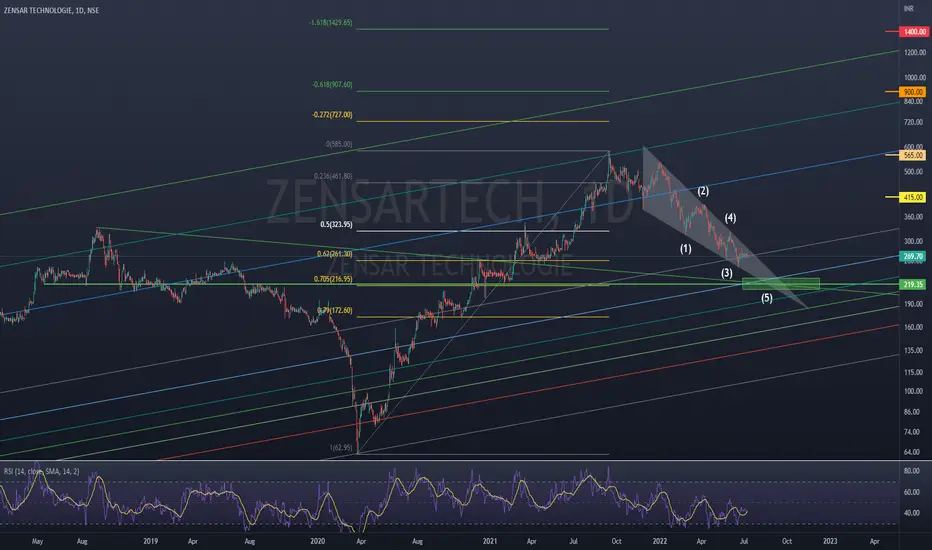Click the 1200.00 price scale value

coord(915,53)
